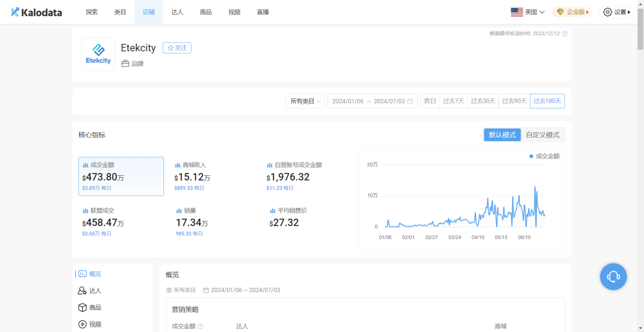This screenshot has width=644, height=332.
Task: Open 直播 tab in top navigation
Action: coord(262,12)
